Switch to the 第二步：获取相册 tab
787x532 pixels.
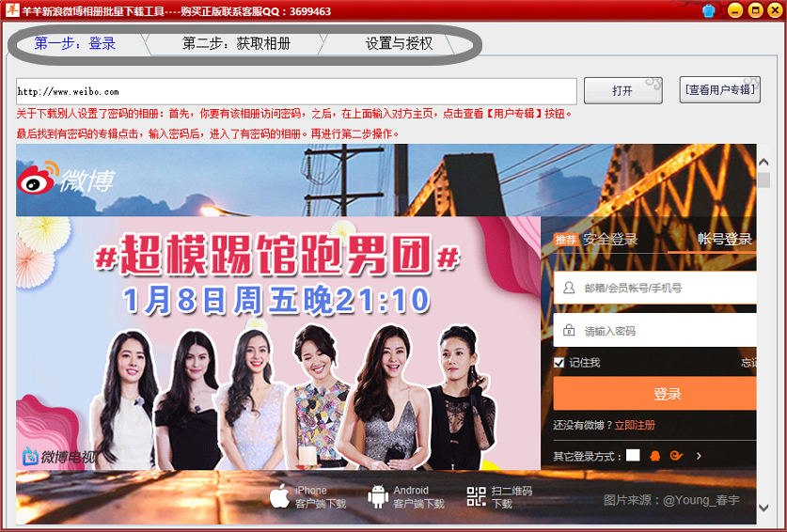tap(236, 43)
